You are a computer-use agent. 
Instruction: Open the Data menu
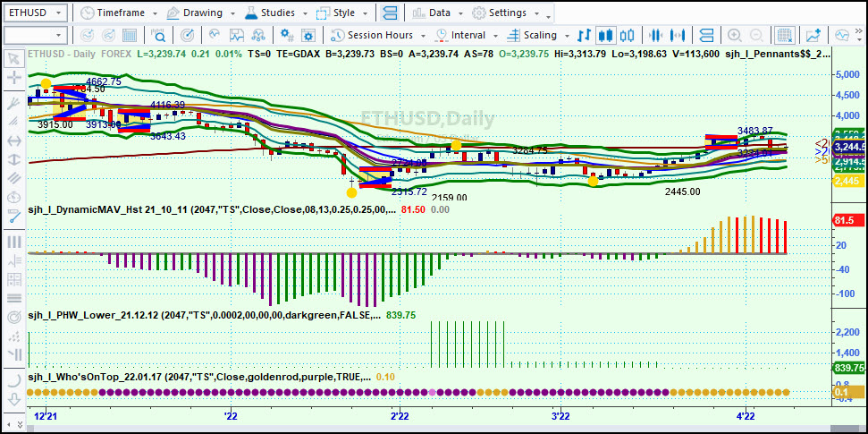438,13
